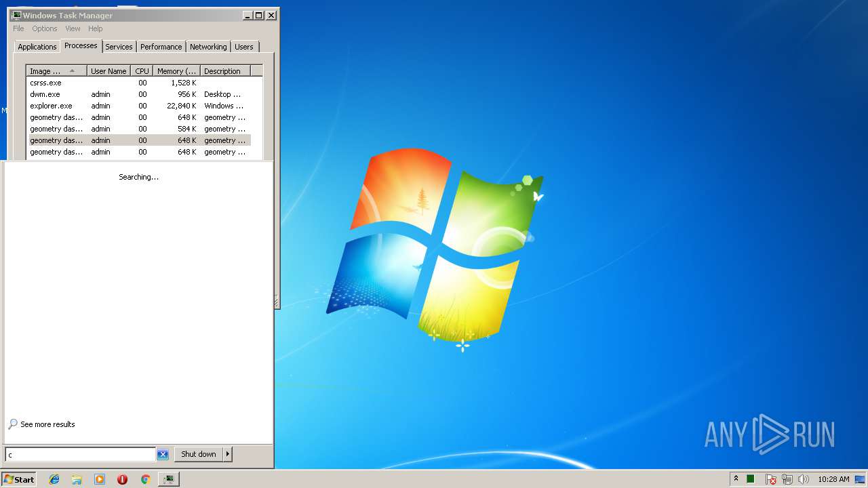The height and width of the screenshot is (488, 868).
Task: Switch to the Applications tab
Action: (x=37, y=47)
